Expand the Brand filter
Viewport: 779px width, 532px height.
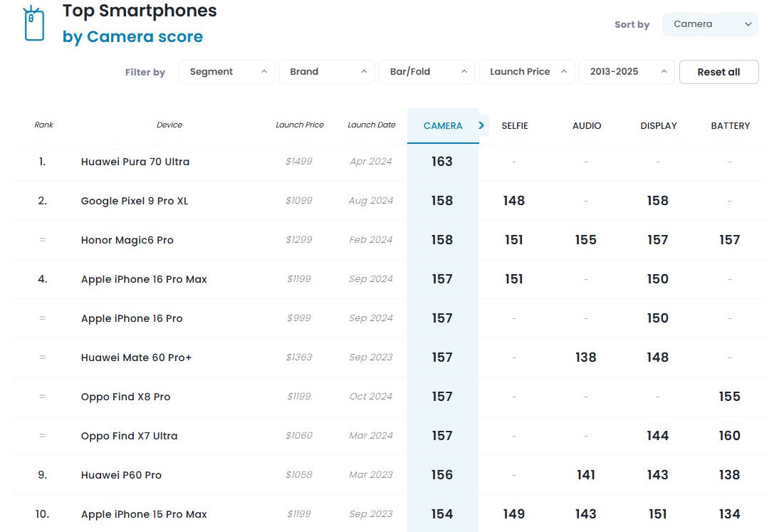click(x=327, y=72)
